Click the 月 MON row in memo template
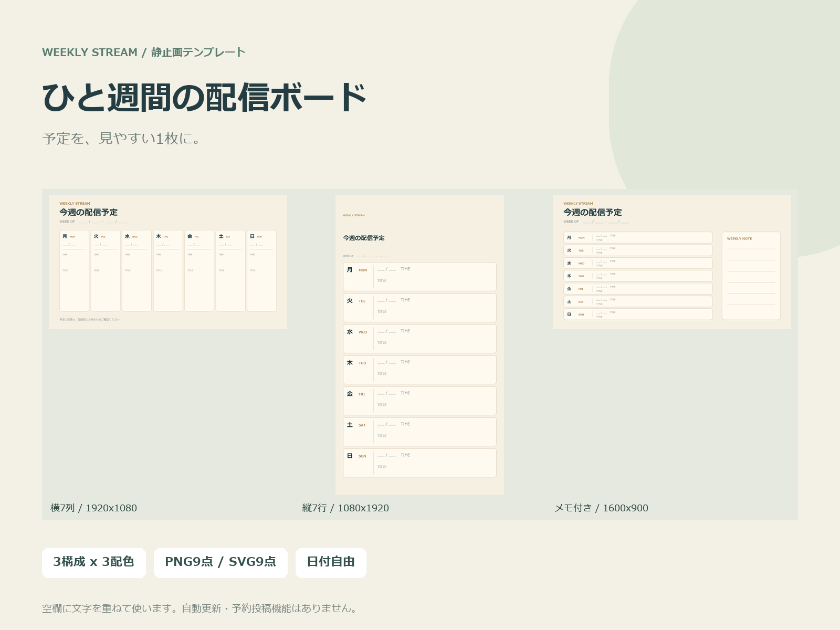This screenshot has width=840, height=630. pyautogui.click(x=638, y=237)
